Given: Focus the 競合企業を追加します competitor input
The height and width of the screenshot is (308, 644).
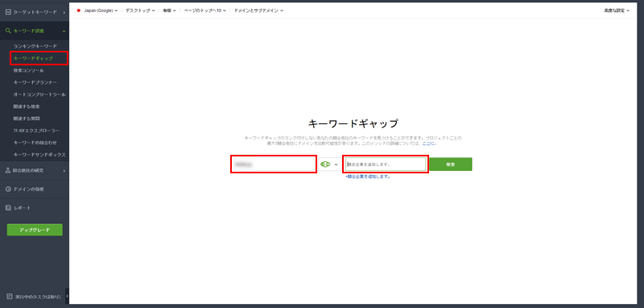Looking at the screenshot, I should point(386,164).
